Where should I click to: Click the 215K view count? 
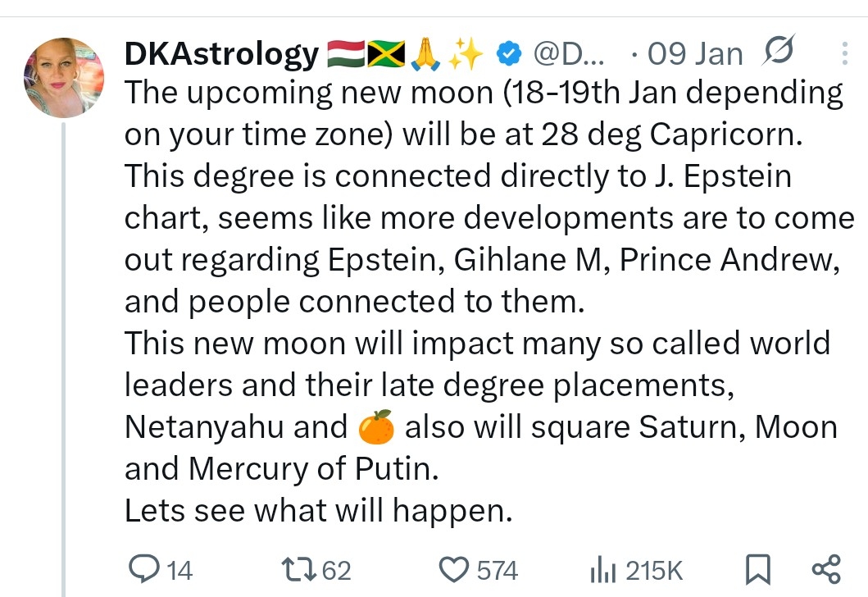tap(654, 570)
